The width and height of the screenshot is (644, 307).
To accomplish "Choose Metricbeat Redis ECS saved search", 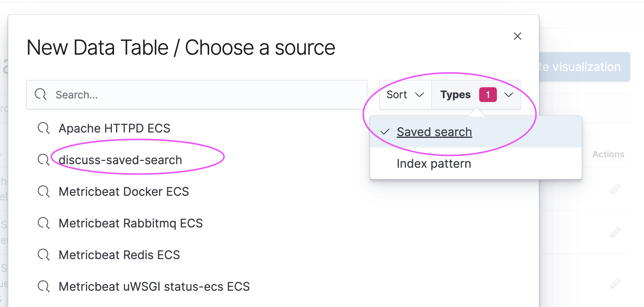I will pyautogui.click(x=119, y=255).
